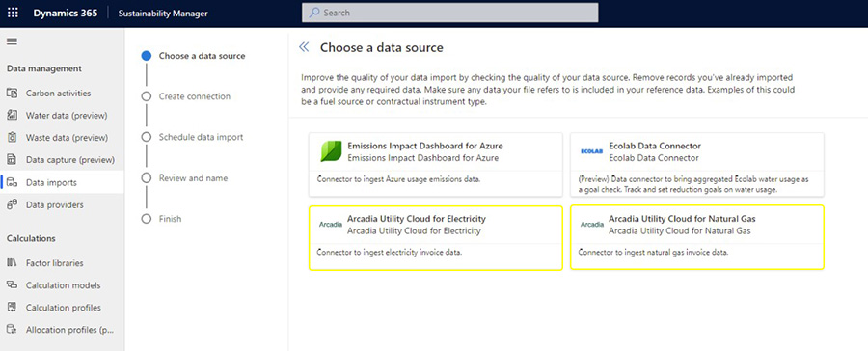Collapse wizard with double chevron icon
Viewport: 868px width, 351px height.
[304, 47]
